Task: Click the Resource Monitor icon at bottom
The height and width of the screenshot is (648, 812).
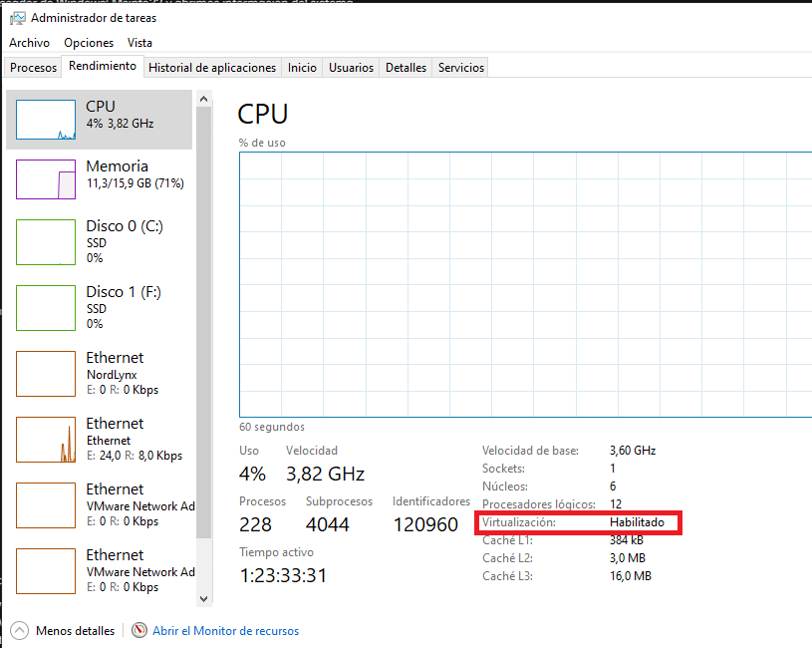Action: (x=139, y=631)
